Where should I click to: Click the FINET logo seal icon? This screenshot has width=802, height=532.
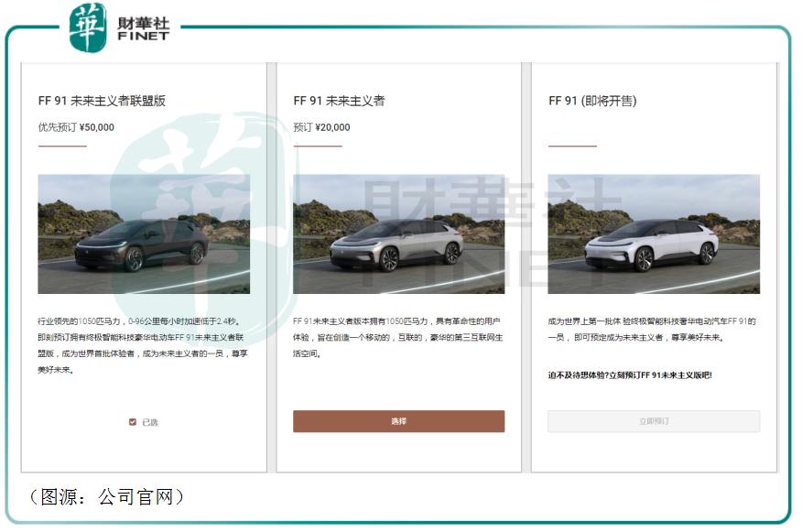[88, 27]
